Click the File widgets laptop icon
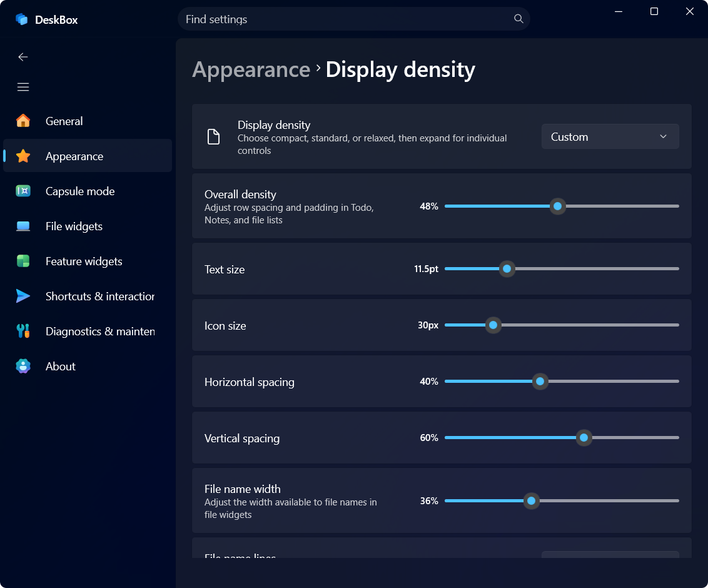This screenshot has width=708, height=588. coord(23,226)
